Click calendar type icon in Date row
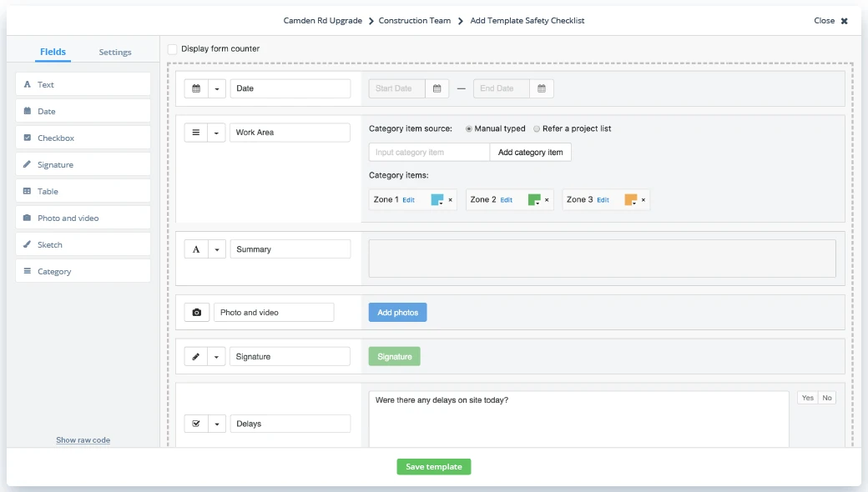The image size is (868, 492). click(x=196, y=88)
